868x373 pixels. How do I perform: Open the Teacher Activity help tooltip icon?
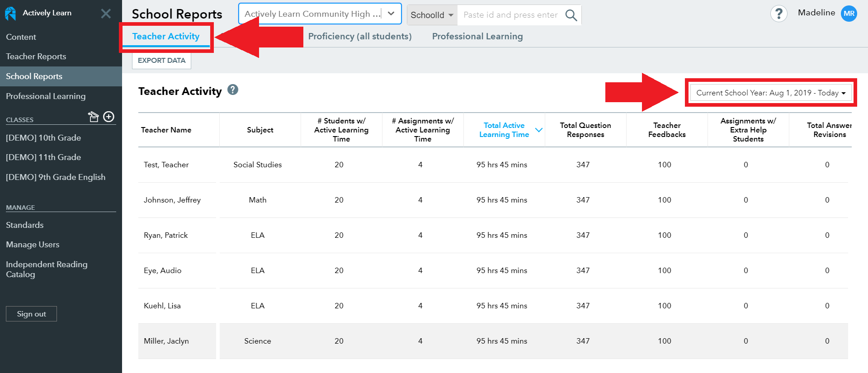click(x=233, y=90)
